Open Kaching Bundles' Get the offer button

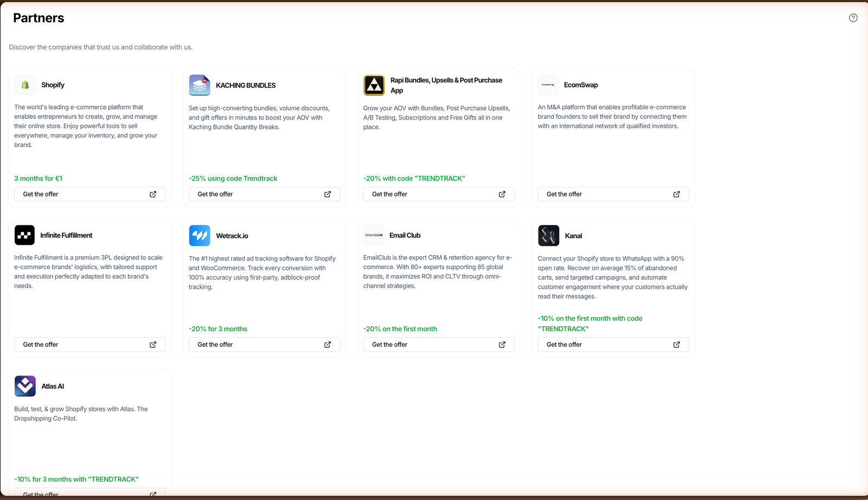264,194
